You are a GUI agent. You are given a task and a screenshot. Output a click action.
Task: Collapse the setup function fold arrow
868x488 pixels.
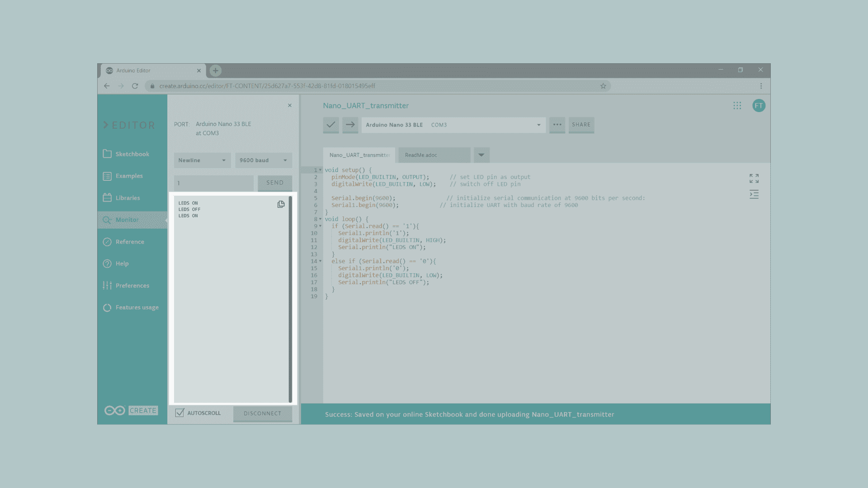[321, 170]
